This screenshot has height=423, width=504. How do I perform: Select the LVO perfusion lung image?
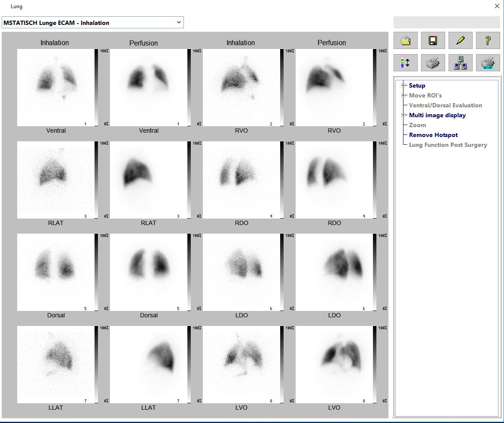pyautogui.click(x=334, y=364)
